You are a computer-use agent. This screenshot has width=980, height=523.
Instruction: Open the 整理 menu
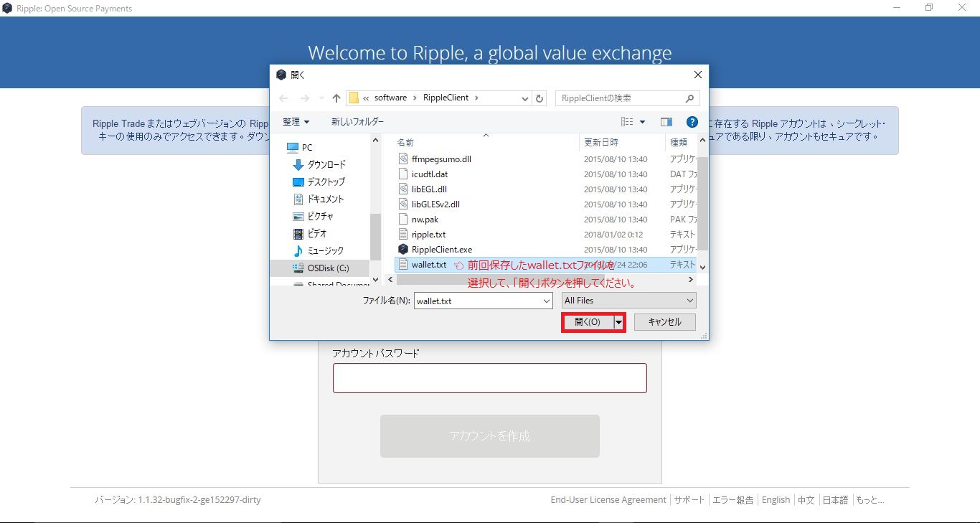coord(296,121)
